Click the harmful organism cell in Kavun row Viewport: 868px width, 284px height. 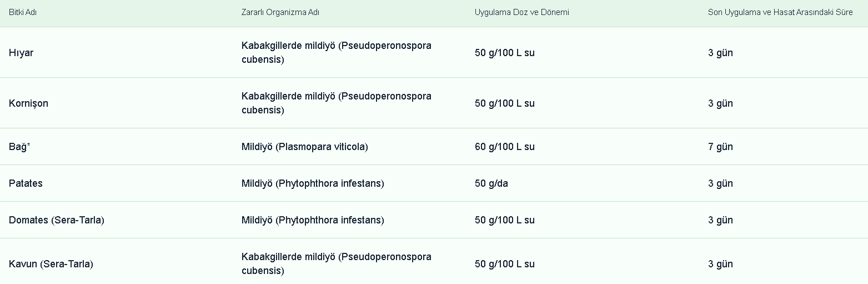pyautogui.click(x=336, y=264)
